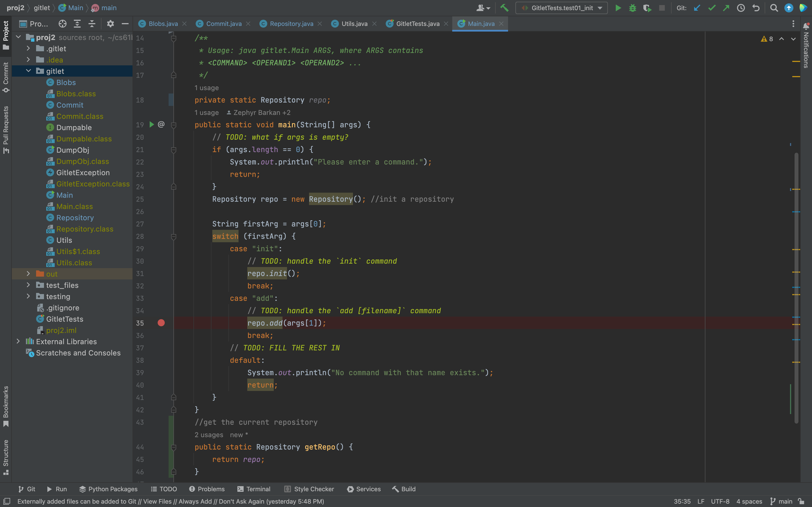Toggle the Bookmarks tool window
Screen dimensions: 812x507
(6, 406)
